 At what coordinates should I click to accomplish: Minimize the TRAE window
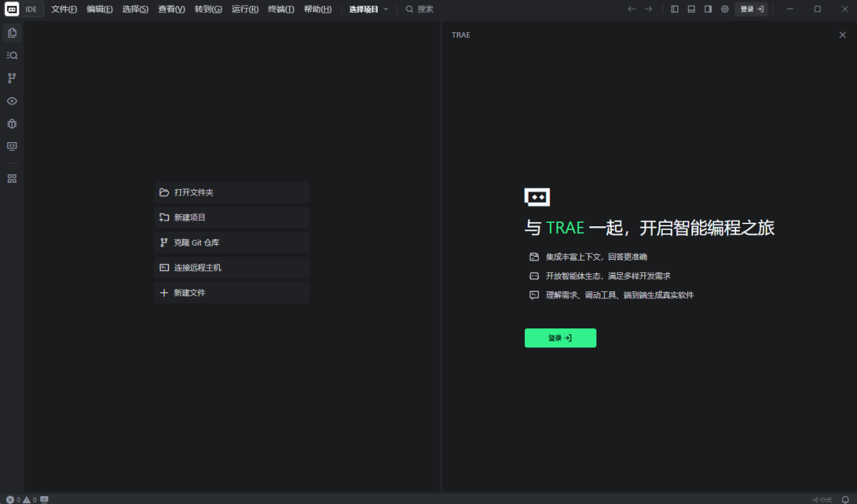(x=790, y=9)
